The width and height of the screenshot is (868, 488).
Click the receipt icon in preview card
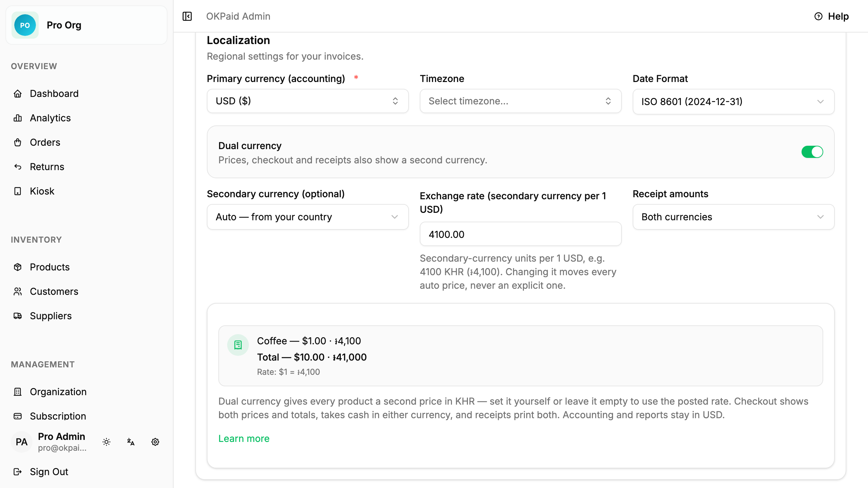pyautogui.click(x=238, y=345)
